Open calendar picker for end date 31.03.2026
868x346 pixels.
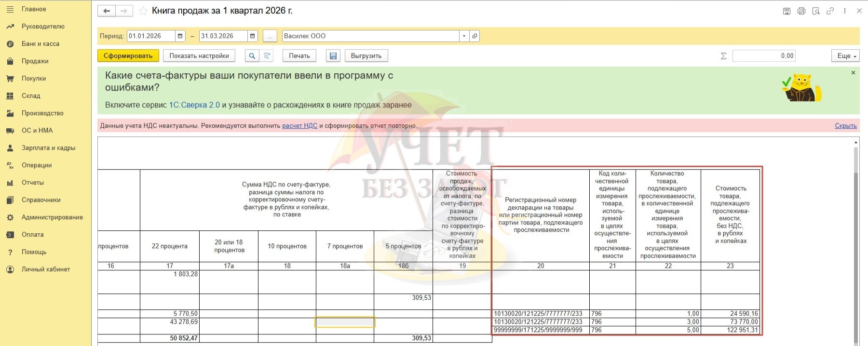pos(253,36)
